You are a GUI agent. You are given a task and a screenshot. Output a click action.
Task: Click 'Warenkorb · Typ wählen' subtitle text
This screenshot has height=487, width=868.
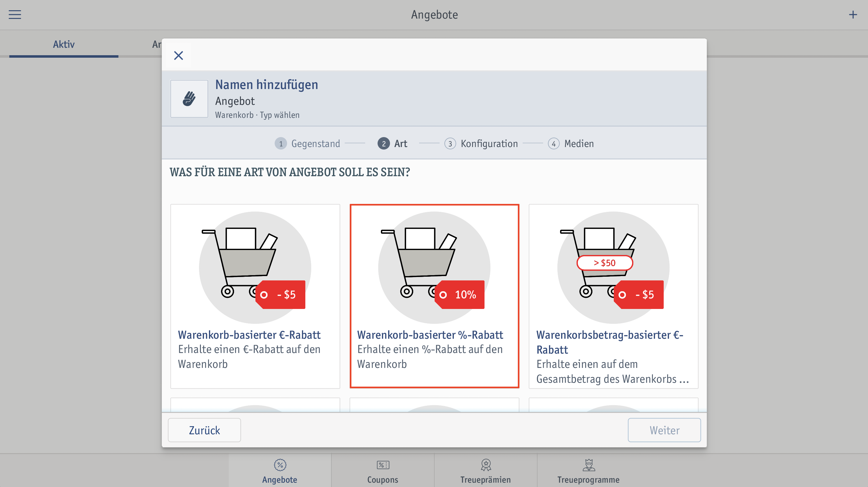click(x=257, y=115)
